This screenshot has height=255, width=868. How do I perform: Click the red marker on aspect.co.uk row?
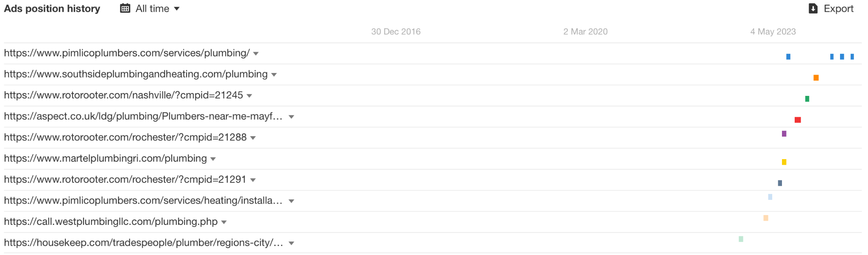pyautogui.click(x=798, y=120)
